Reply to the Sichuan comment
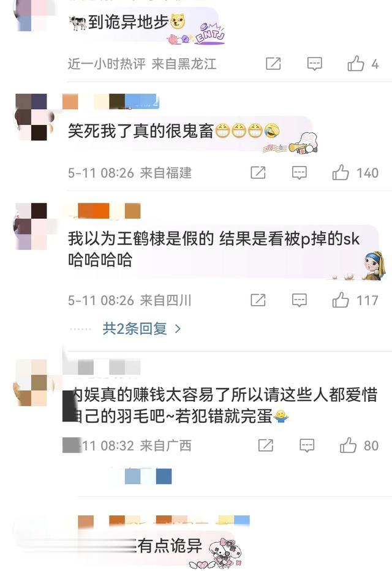This screenshot has width=392, height=571. 299,300
